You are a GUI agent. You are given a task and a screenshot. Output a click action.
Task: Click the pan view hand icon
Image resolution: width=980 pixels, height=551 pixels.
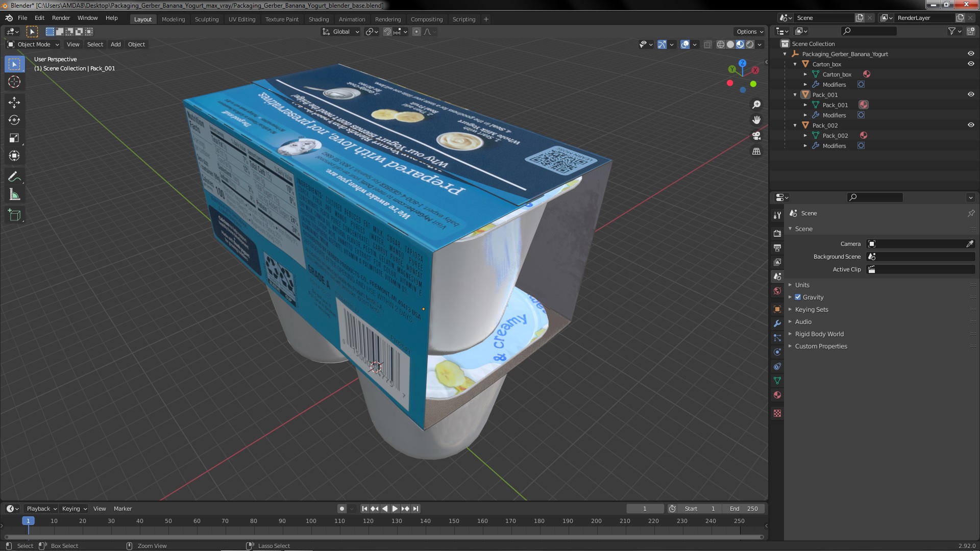756,120
